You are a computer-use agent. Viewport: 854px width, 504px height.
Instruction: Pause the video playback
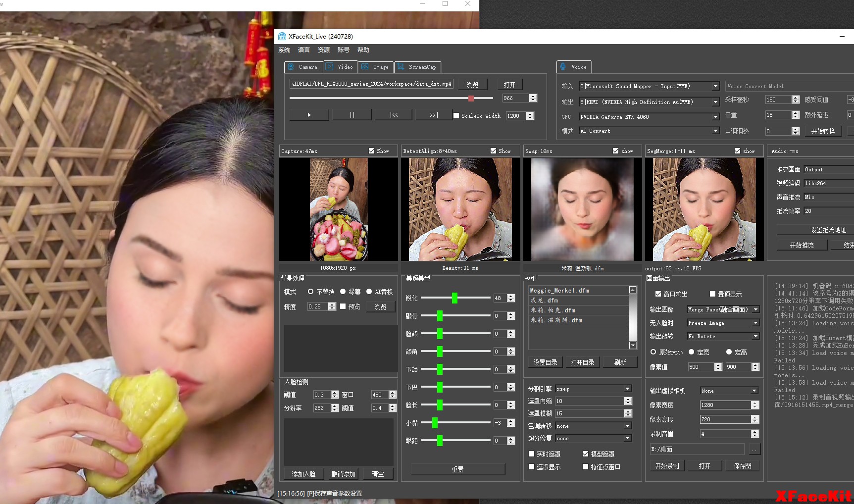352,115
